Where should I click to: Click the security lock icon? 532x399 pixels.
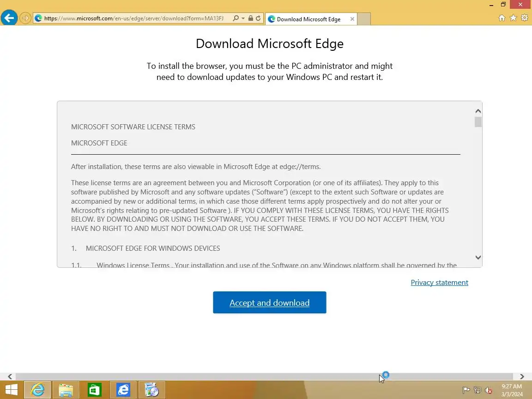250,18
